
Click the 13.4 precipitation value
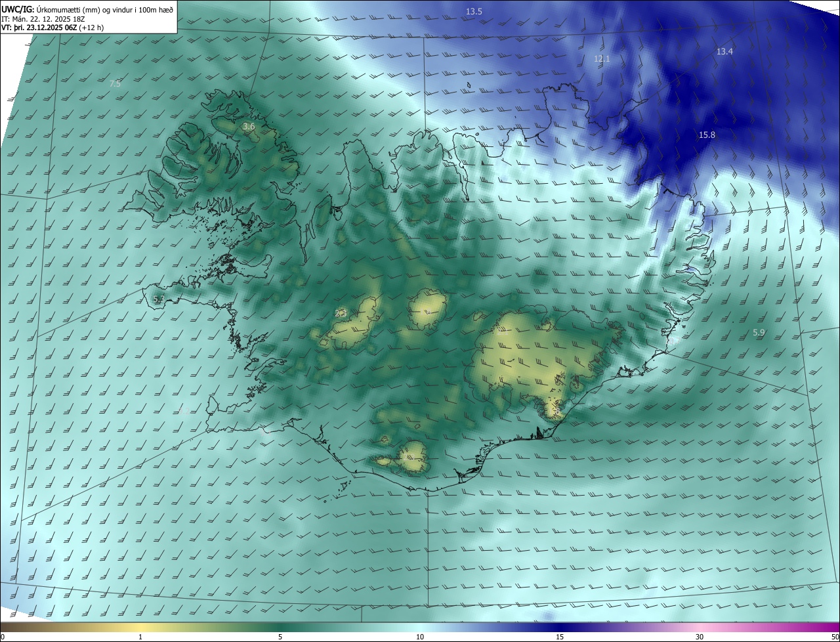pyautogui.click(x=724, y=52)
